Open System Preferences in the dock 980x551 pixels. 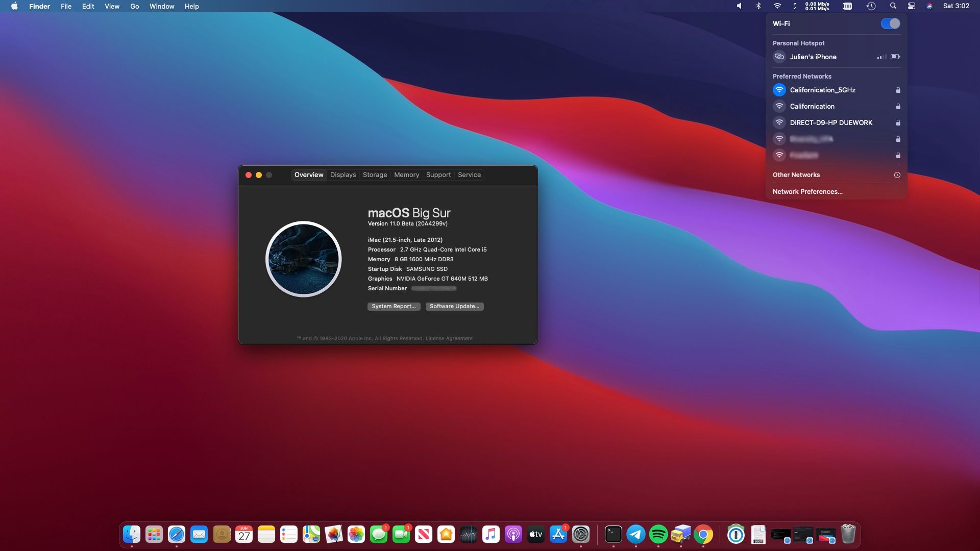pos(581,534)
